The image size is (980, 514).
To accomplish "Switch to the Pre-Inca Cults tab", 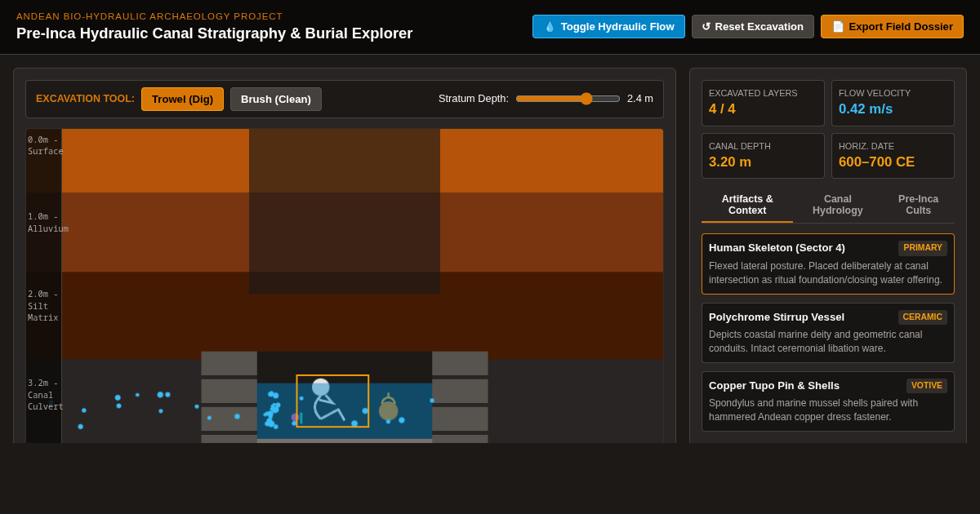I will [x=919, y=205].
